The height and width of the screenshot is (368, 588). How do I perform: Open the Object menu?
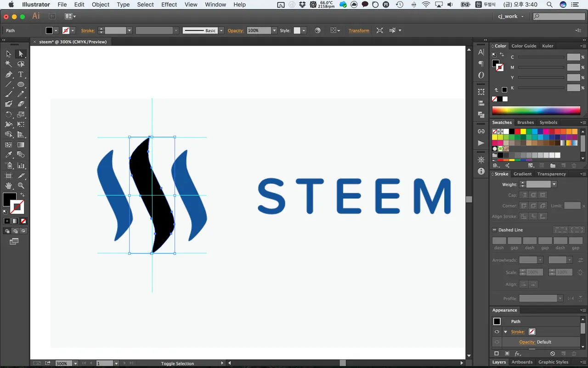(101, 5)
